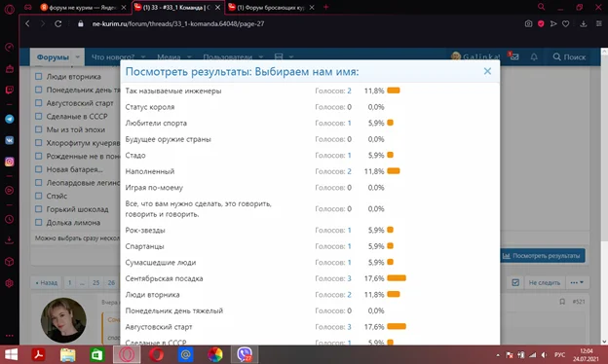The width and height of the screenshot is (608, 364).
Task: Click the 'Не следить' button
Action: (x=545, y=282)
